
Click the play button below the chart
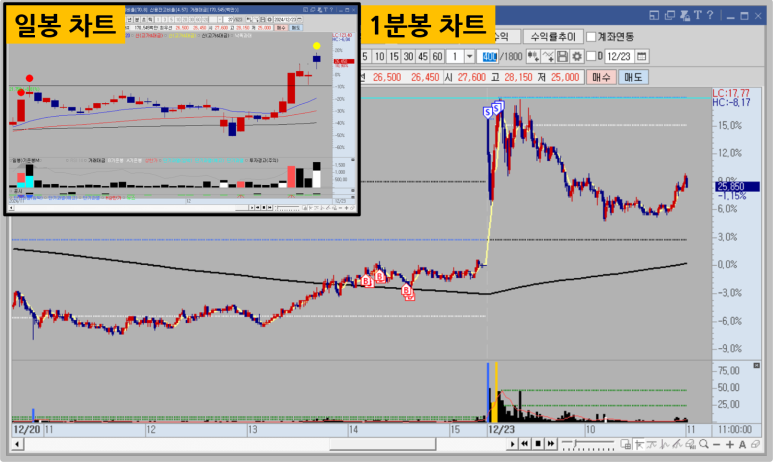512,444
